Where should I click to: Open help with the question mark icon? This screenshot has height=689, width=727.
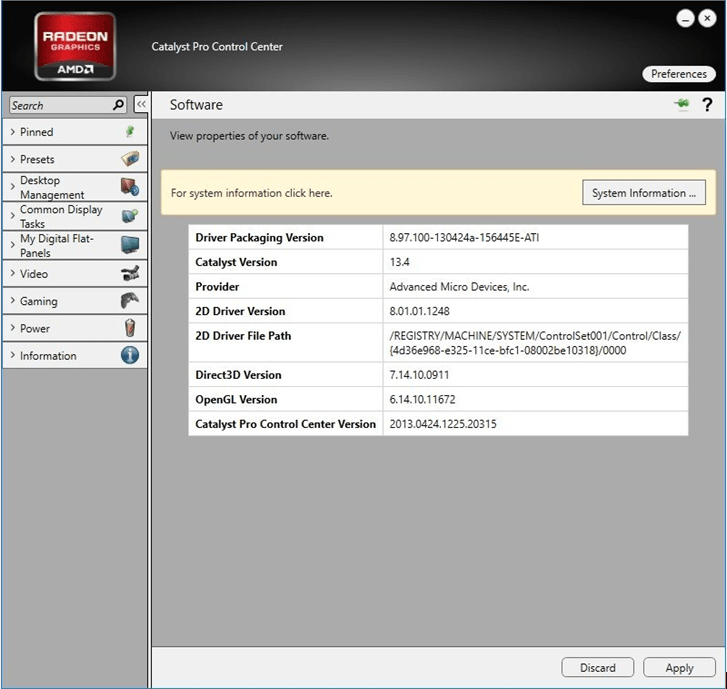point(707,105)
